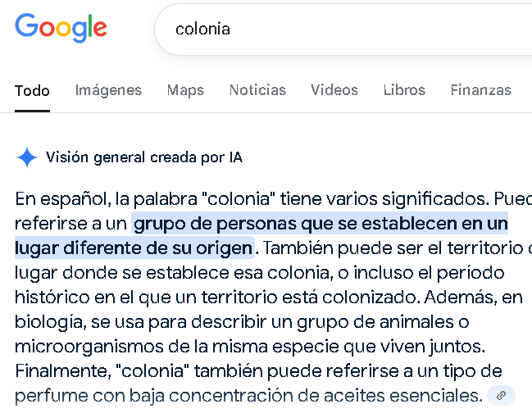532x418 pixels.
Task: Open the Libros tab
Action: pos(404,90)
